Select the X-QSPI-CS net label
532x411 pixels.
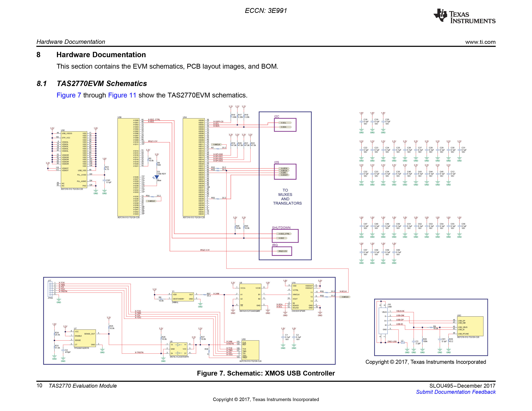(218, 121)
